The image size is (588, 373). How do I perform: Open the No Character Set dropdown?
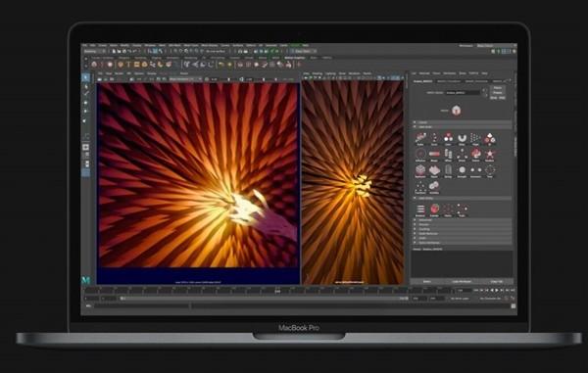point(491,299)
